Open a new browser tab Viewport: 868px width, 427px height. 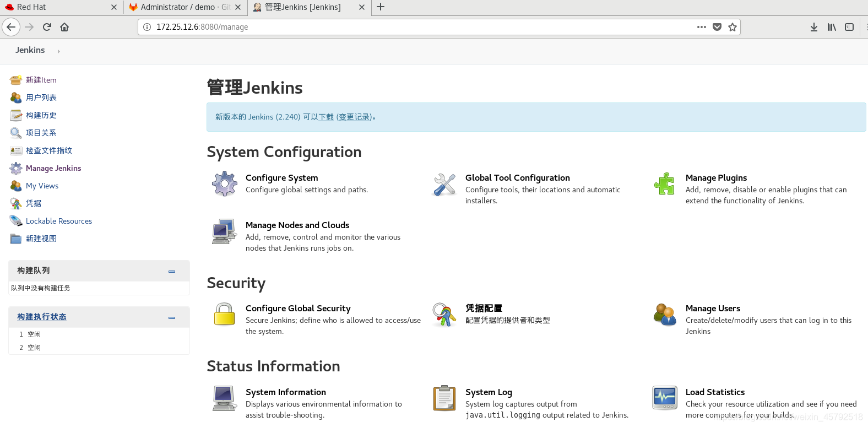(381, 7)
